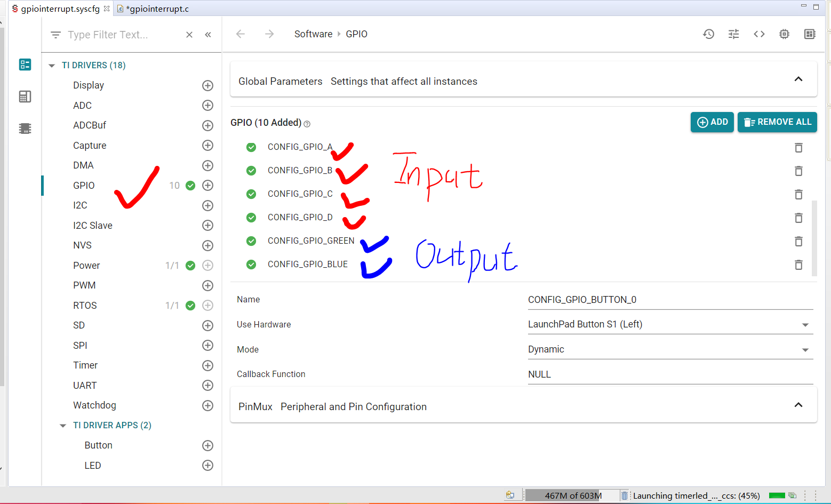The height and width of the screenshot is (504, 831).
Task: Open the garbage collector trash icon in status bar
Action: click(x=624, y=496)
